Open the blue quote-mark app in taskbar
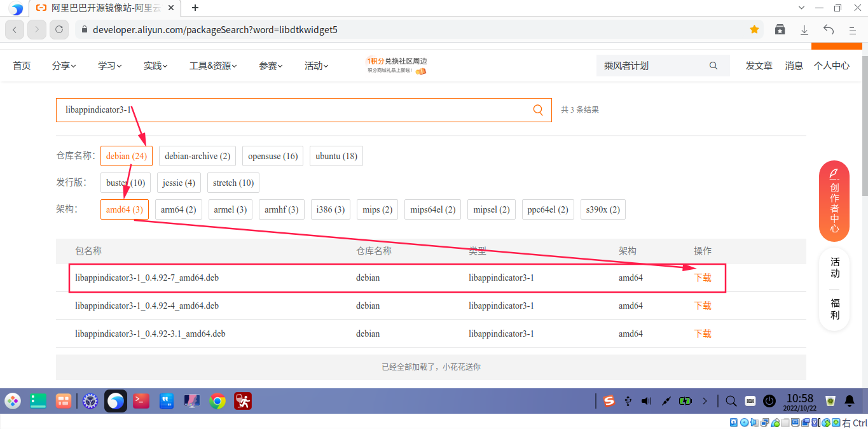Image resolution: width=868 pixels, height=429 pixels. [x=167, y=400]
